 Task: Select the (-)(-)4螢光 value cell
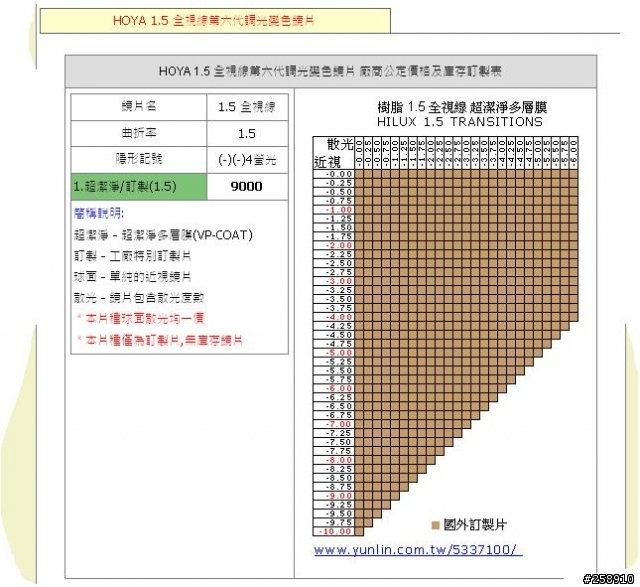(247, 160)
